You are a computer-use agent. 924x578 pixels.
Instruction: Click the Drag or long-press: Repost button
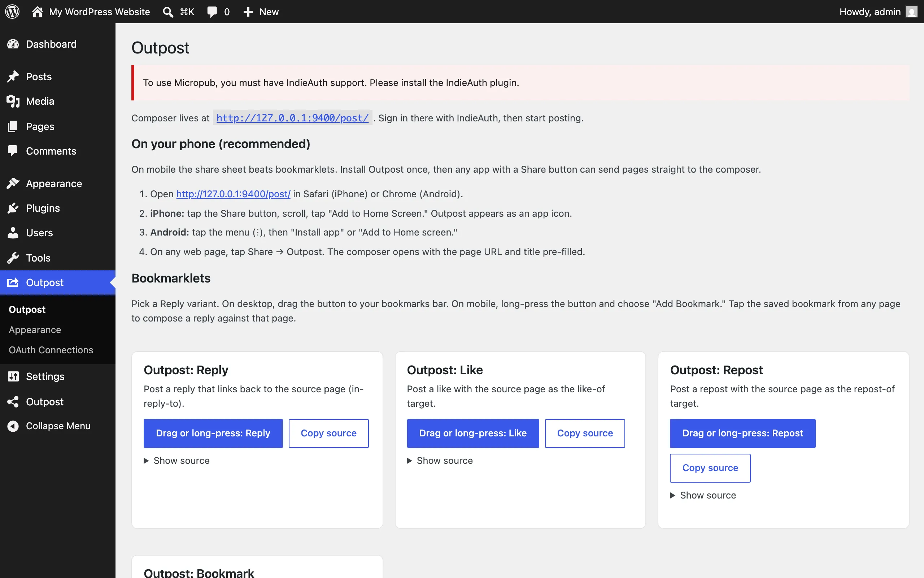pyautogui.click(x=743, y=433)
